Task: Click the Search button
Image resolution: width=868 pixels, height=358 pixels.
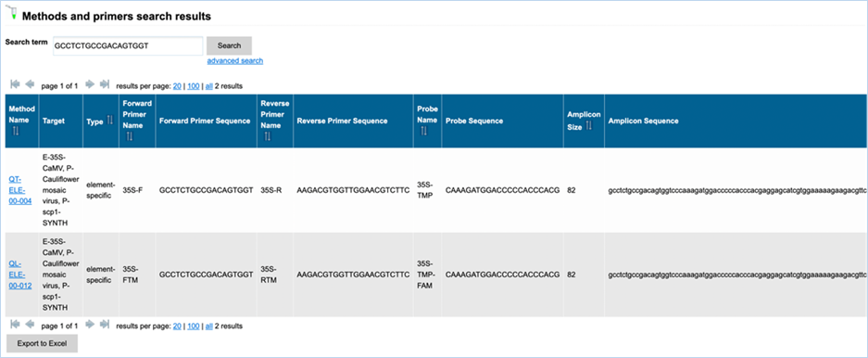Action: (x=229, y=46)
